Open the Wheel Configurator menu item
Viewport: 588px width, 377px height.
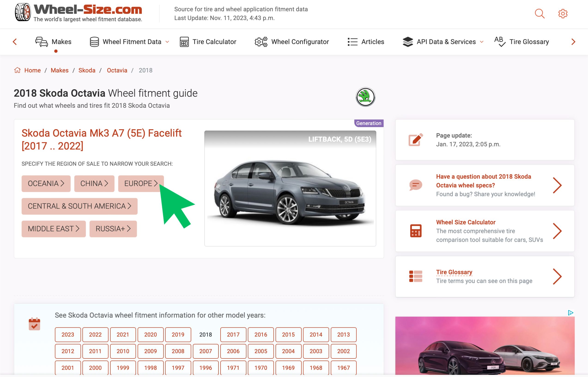[300, 42]
